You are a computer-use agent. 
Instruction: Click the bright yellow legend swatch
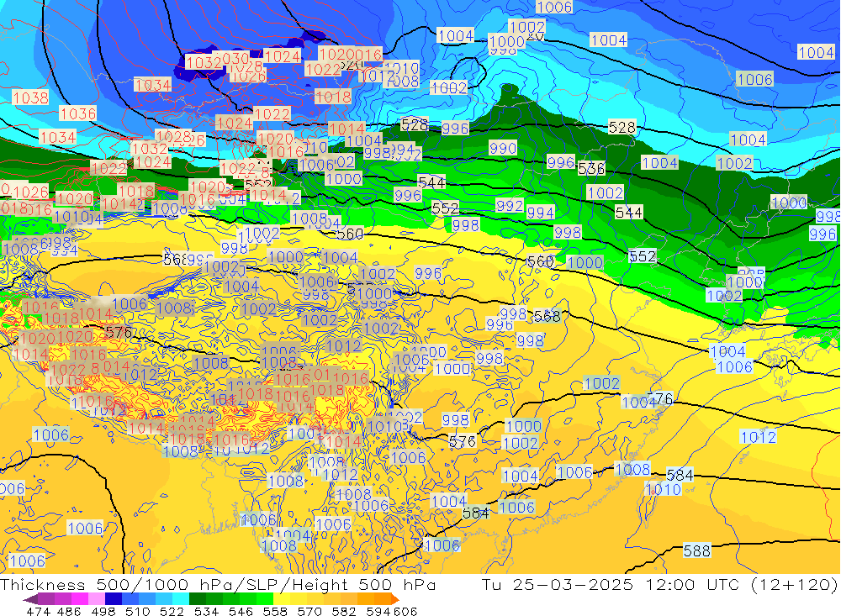(x=282, y=599)
